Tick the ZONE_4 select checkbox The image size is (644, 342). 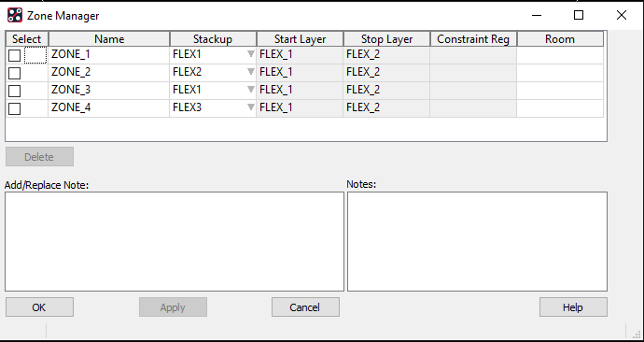tap(14, 108)
